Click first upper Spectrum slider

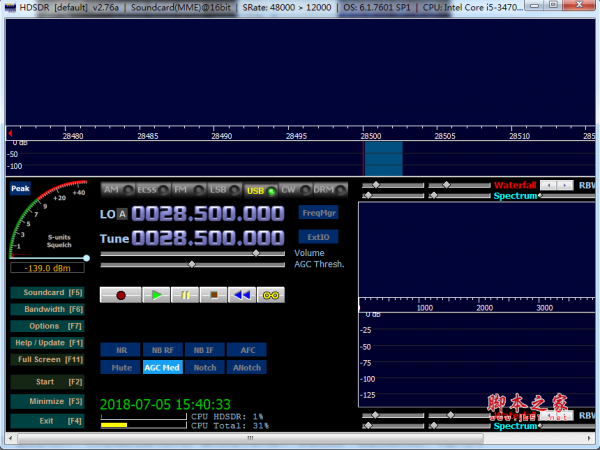click(x=393, y=196)
